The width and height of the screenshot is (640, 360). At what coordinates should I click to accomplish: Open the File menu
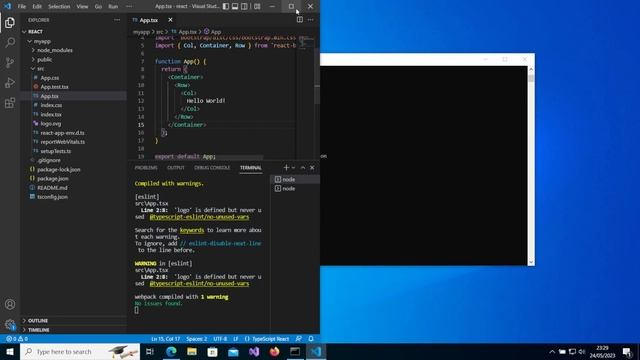22,7
